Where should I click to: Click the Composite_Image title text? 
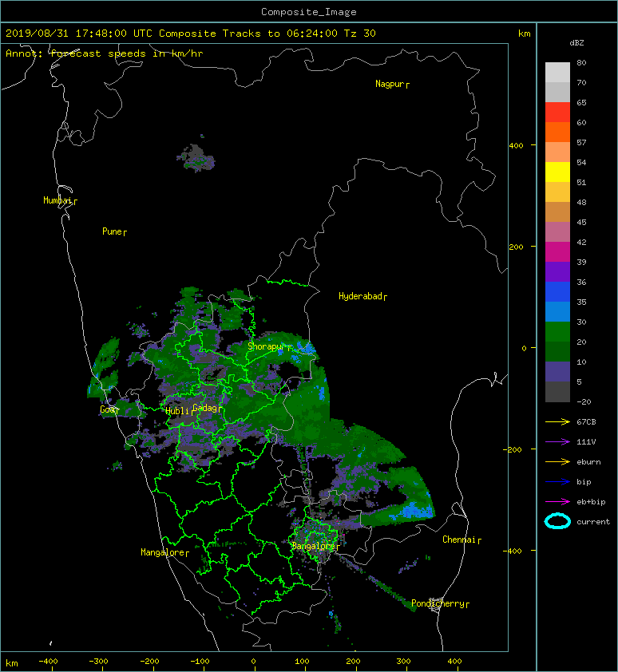pos(309,12)
